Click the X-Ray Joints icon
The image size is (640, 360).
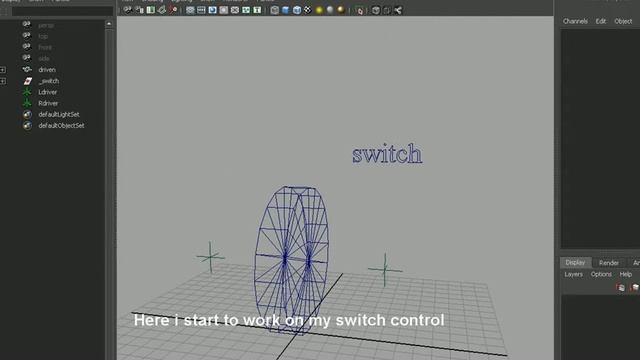[398, 10]
